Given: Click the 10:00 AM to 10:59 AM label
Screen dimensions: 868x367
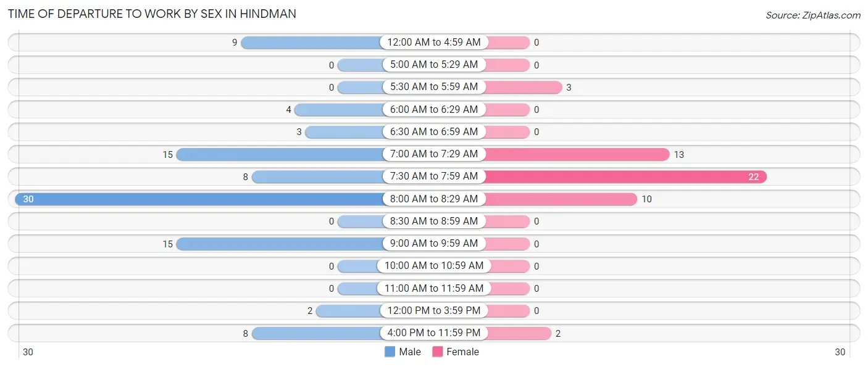Looking at the screenshot, I should [434, 266].
